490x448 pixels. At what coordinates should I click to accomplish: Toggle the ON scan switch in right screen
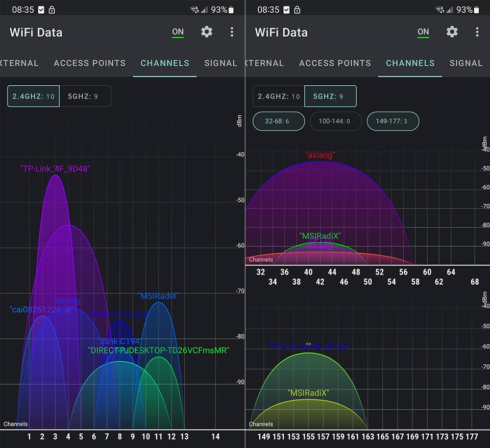pyautogui.click(x=423, y=32)
